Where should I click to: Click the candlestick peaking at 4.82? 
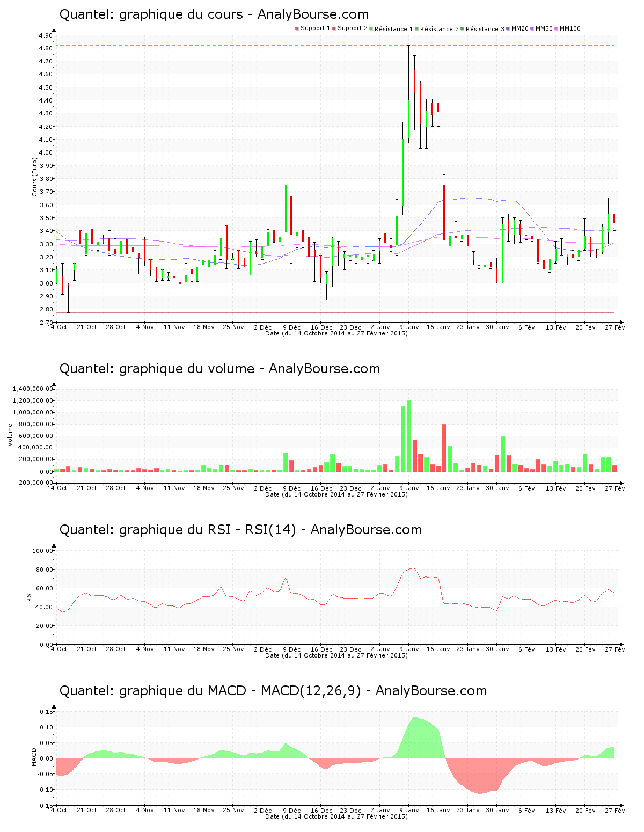click(409, 94)
